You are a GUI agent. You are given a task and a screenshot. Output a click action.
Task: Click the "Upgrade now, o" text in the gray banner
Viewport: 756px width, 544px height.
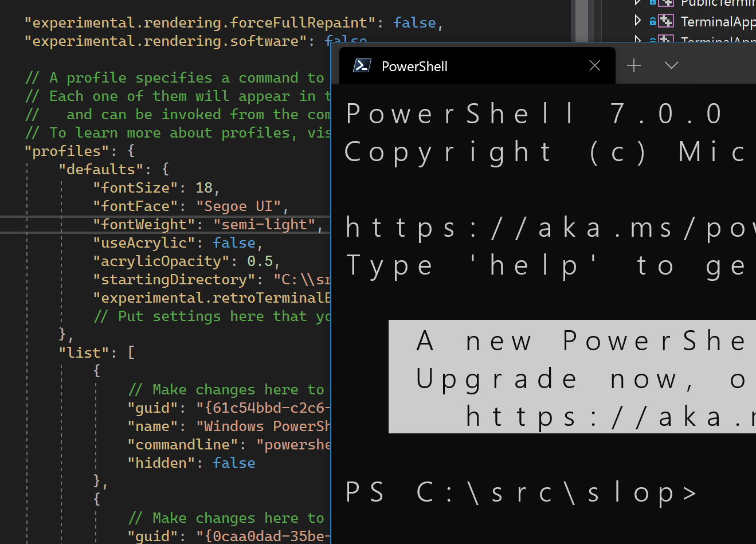(x=581, y=379)
